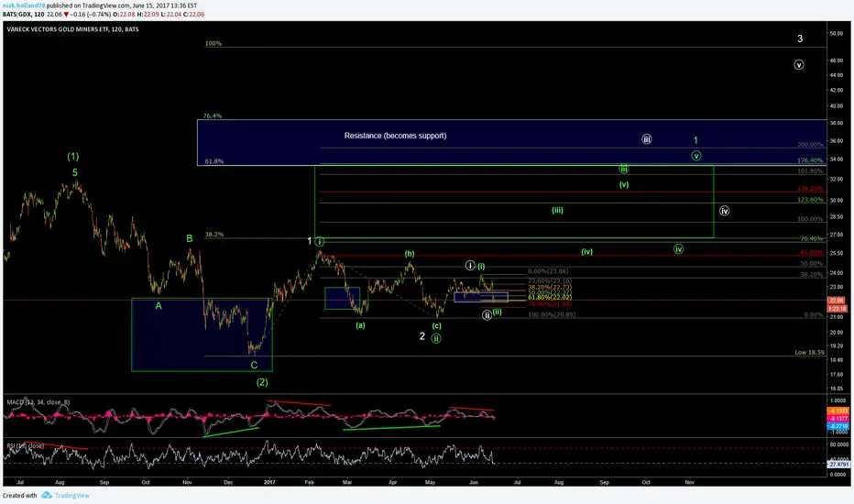This screenshot has width=854, height=504.
Task: Click the green wave label "B"
Action: [190, 238]
